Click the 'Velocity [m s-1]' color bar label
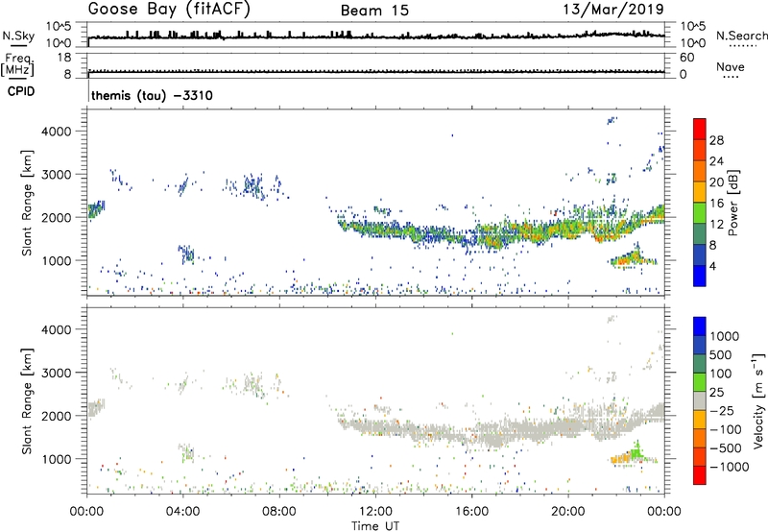Viewport: 768px width, 532px height. (758, 400)
